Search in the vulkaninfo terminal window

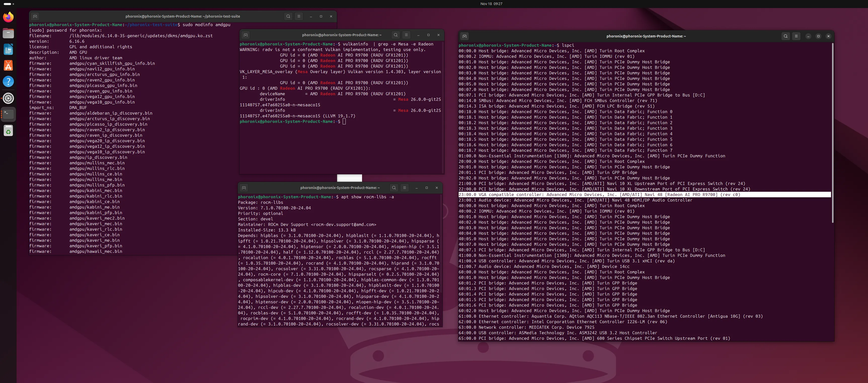click(x=396, y=35)
